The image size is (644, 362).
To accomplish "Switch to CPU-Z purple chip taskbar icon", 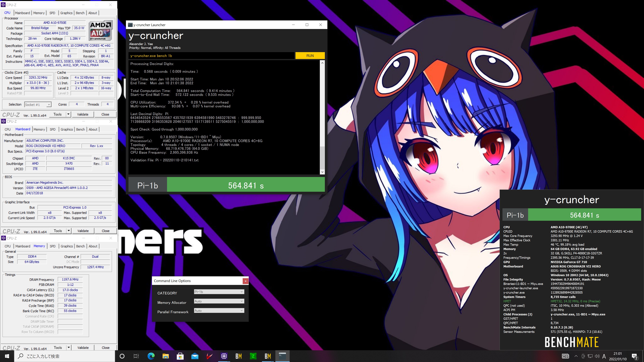I will click(224, 356).
